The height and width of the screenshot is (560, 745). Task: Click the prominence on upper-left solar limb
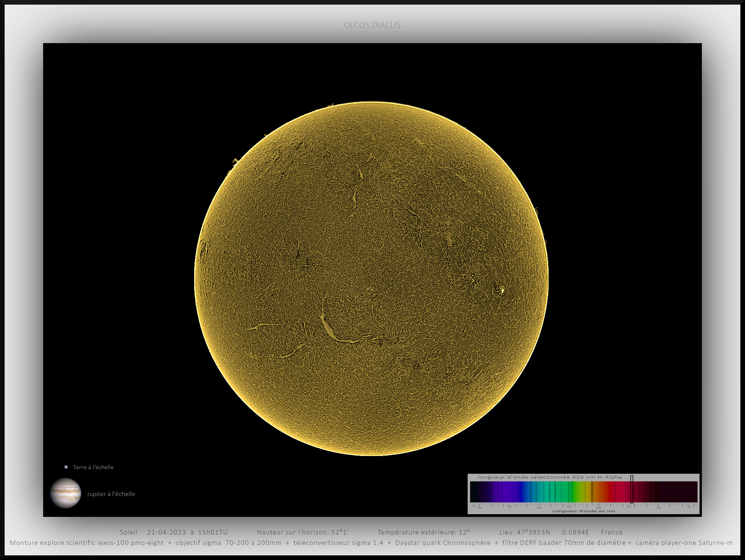tap(235, 161)
